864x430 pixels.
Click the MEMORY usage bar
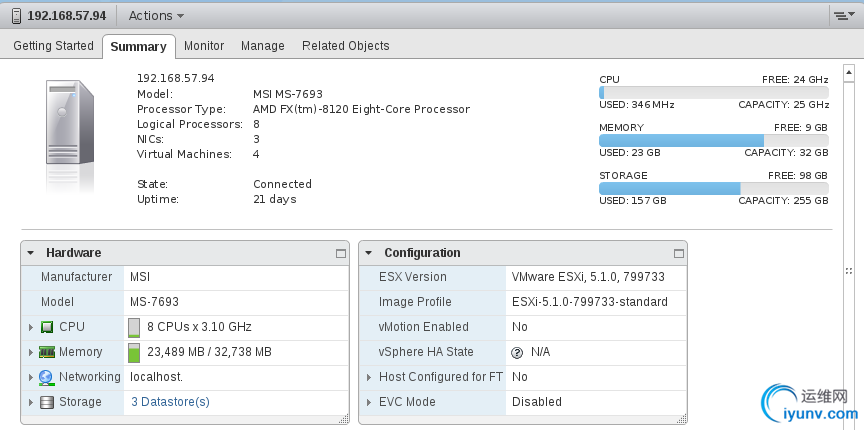[714, 140]
